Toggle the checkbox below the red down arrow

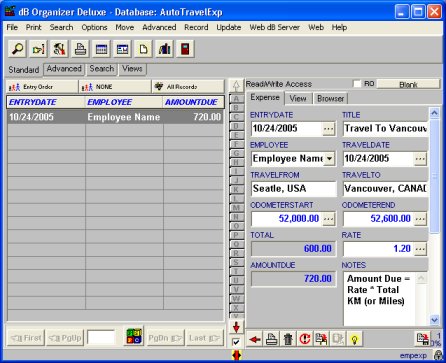tap(236, 342)
